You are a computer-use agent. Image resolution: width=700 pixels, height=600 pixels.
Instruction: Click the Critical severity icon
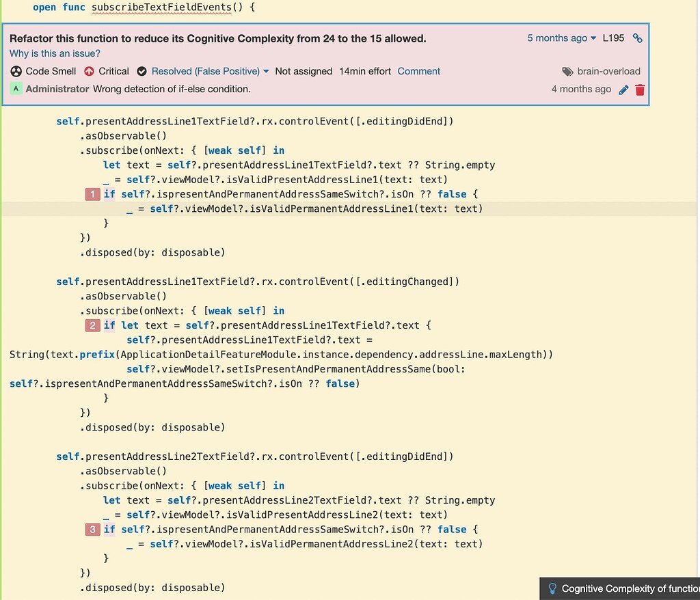coord(88,71)
